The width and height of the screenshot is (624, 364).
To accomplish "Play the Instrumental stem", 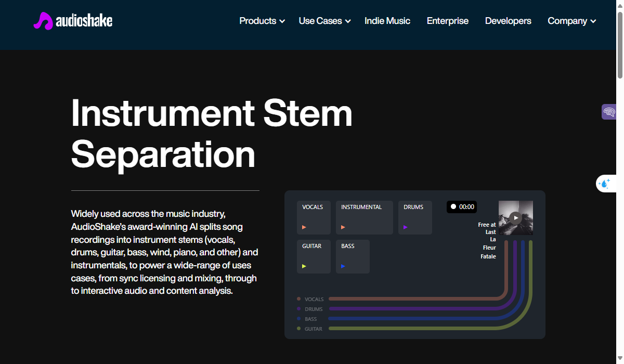I will 343,227.
